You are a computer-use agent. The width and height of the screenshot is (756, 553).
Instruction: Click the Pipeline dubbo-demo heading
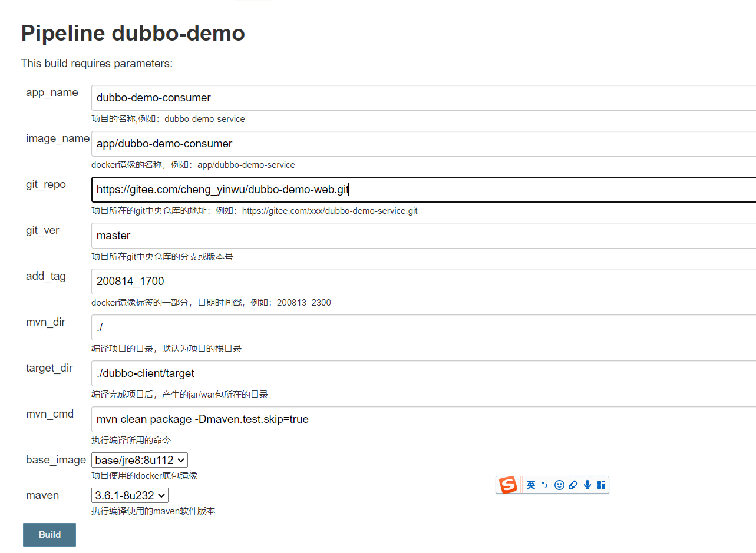[133, 34]
